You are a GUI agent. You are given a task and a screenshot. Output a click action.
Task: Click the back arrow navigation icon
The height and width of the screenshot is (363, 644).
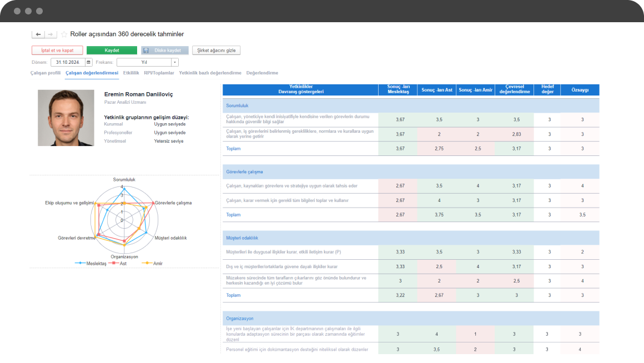point(38,34)
